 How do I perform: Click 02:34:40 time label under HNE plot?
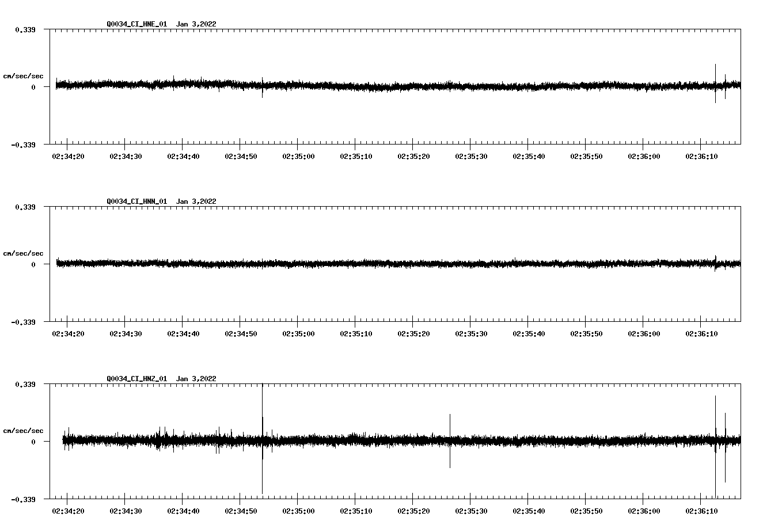183,156
